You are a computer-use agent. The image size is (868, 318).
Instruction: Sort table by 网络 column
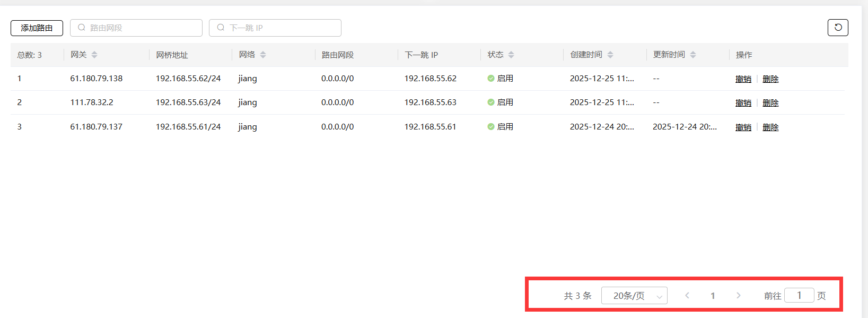pyautogui.click(x=263, y=55)
